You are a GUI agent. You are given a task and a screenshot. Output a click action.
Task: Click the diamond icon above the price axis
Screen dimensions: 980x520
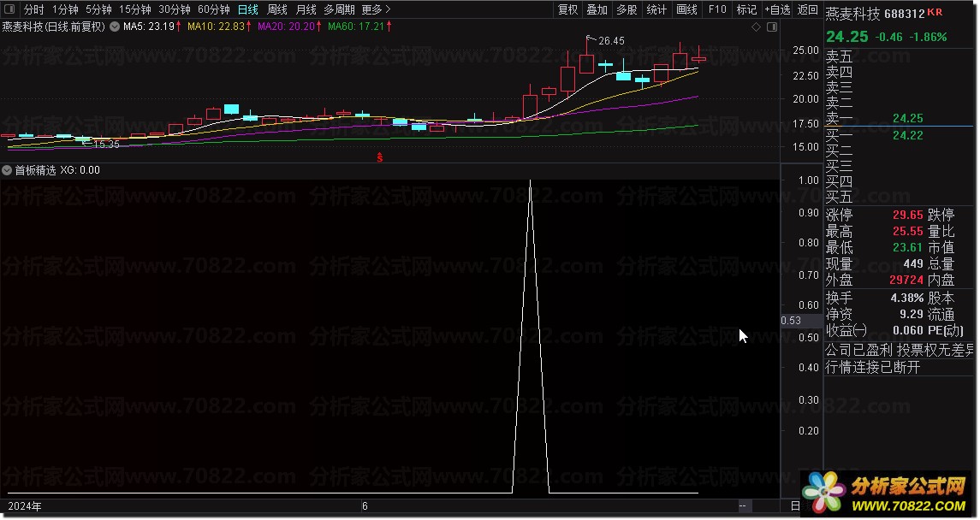[x=756, y=27]
